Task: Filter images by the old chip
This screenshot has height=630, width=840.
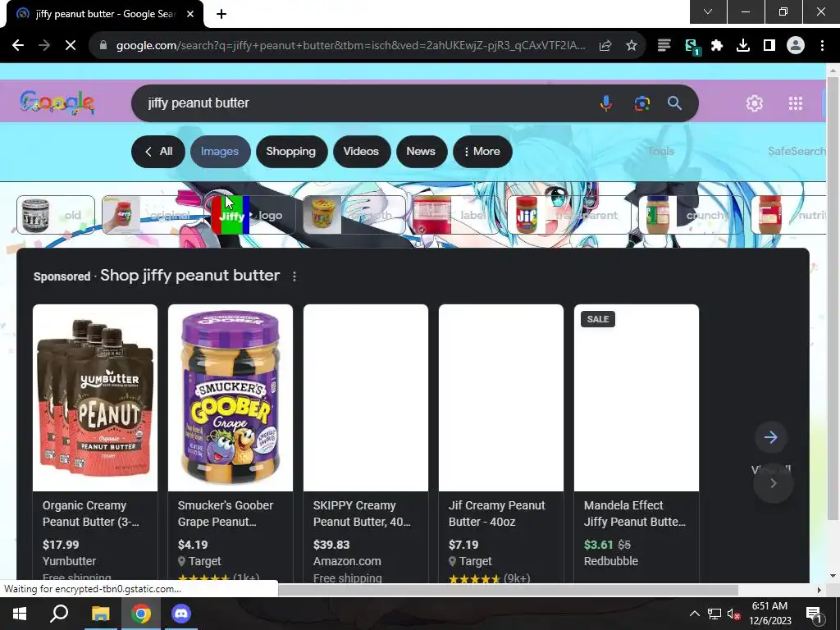Action: pos(56,215)
